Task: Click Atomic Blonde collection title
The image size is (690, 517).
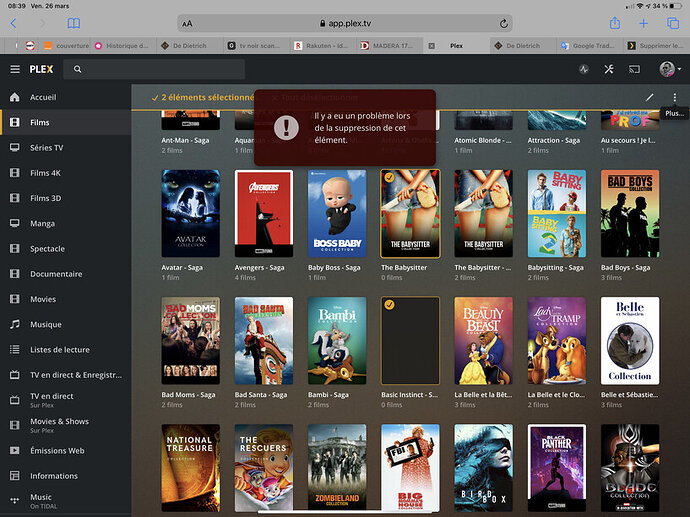Action: tap(483, 140)
